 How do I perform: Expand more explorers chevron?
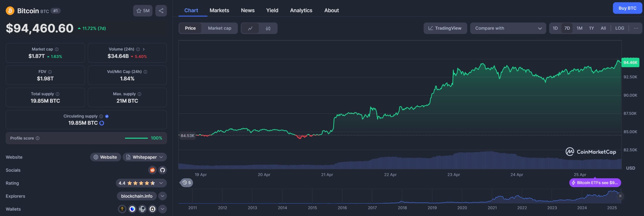pyautogui.click(x=163, y=196)
